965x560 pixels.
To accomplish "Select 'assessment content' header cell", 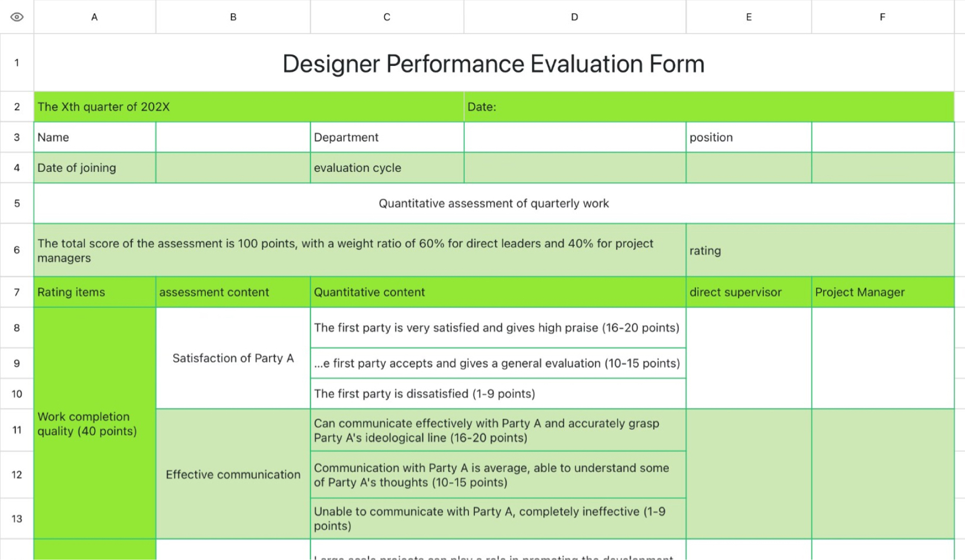I will [x=233, y=292].
